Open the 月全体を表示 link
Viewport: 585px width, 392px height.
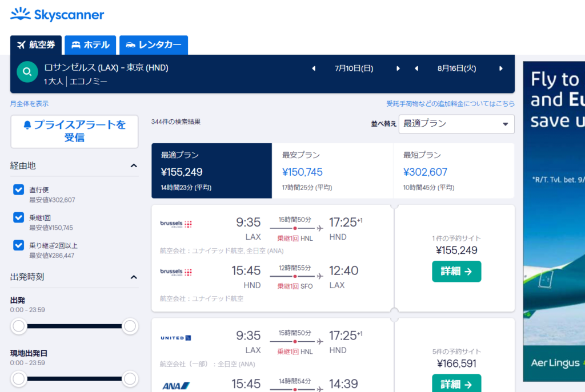(x=30, y=104)
